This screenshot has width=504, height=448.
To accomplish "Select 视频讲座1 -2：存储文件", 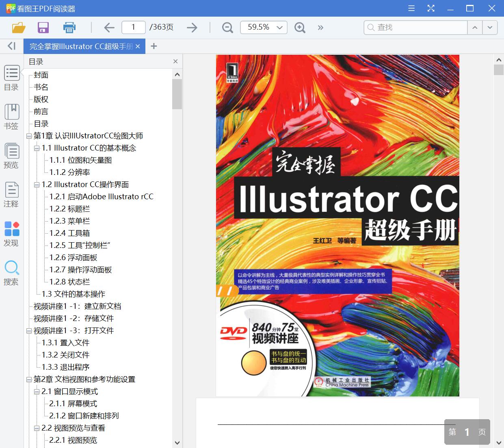I will point(74,319).
